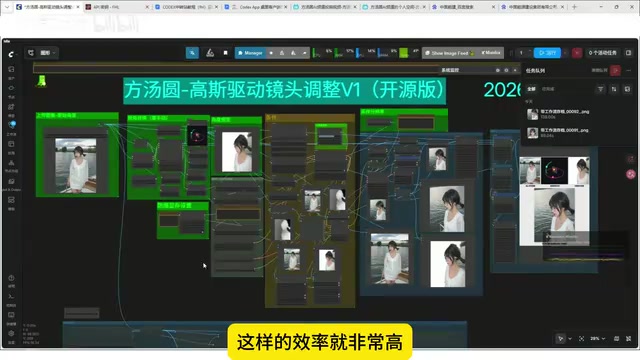
Task: Click the share arrow icon beside Manager
Action: (x=304, y=53)
